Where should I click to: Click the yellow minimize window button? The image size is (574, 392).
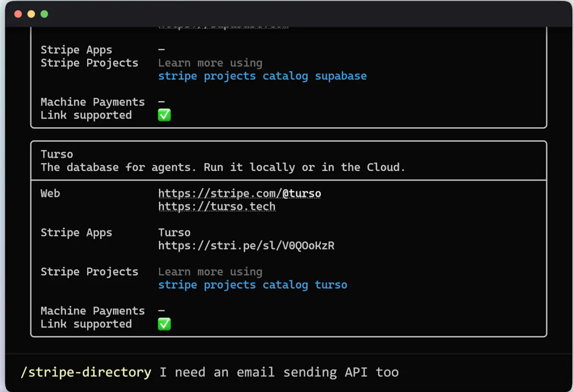click(x=31, y=14)
